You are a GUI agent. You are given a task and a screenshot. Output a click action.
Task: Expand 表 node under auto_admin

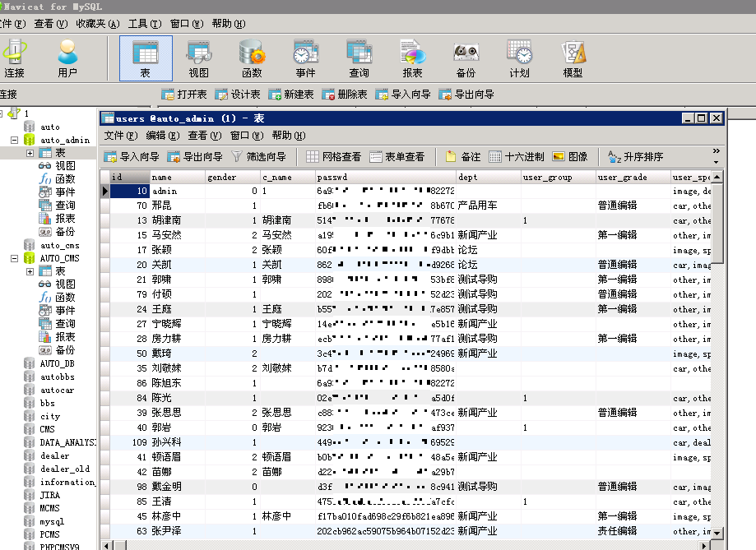click(30, 153)
